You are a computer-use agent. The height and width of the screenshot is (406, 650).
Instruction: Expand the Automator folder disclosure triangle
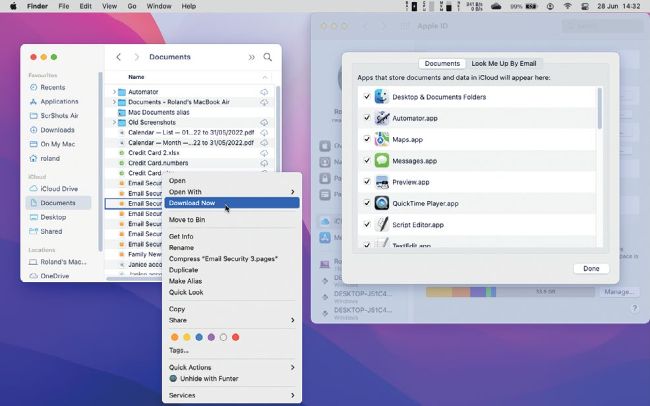click(x=114, y=92)
